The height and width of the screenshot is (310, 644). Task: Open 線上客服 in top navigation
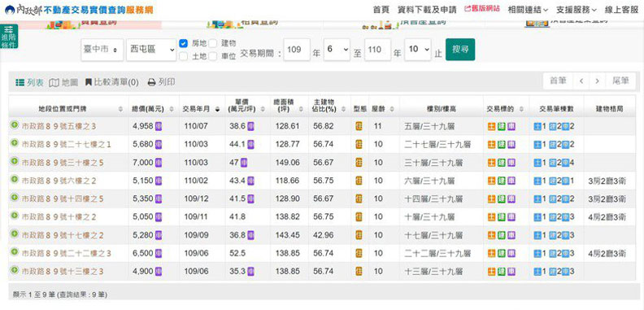pyautogui.click(x=621, y=10)
